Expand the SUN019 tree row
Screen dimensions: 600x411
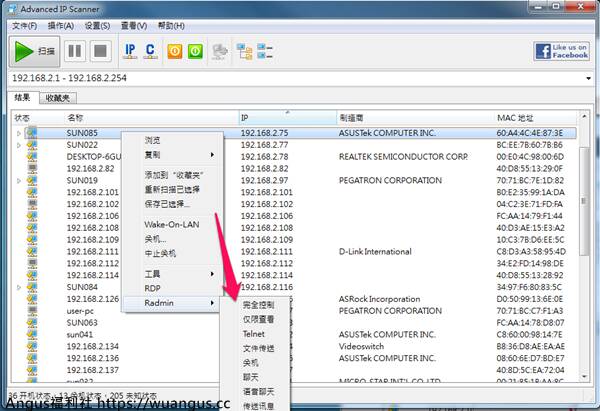tap(18, 181)
